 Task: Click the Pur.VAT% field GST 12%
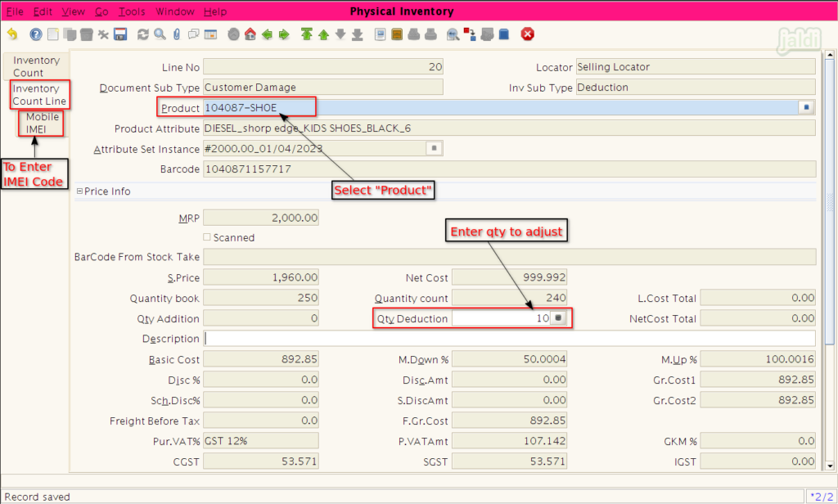pyautogui.click(x=261, y=441)
